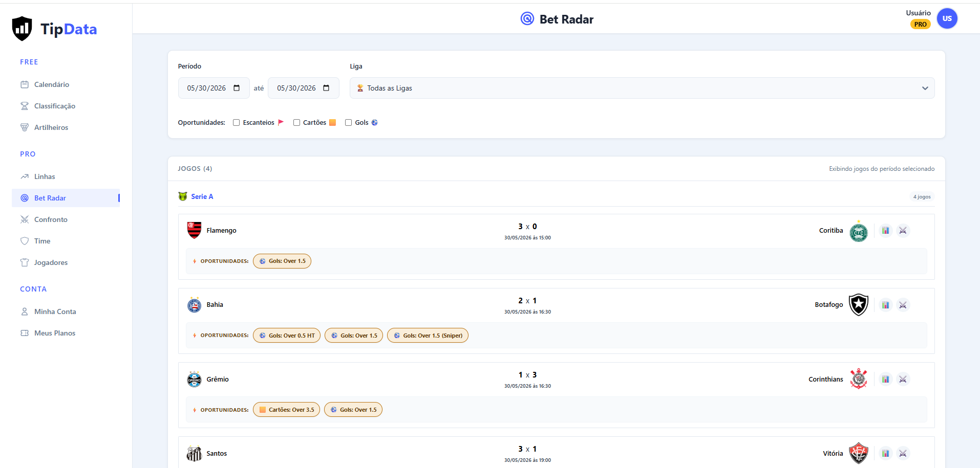Image resolution: width=980 pixels, height=468 pixels.
Task: Click the JOGOS (4) heading
Action: click(195, 168)
